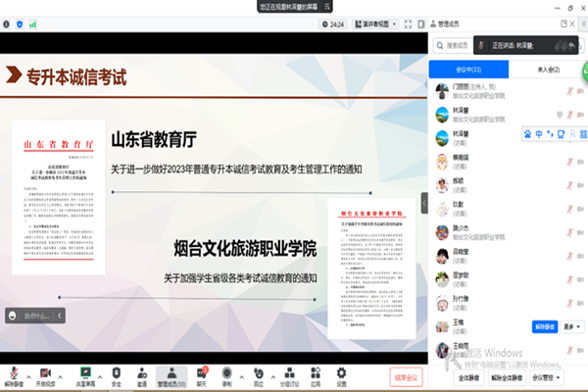Click the 全体静音 mute-all button
This screenshot has width=588, height=392.
[x=468, y=377]
